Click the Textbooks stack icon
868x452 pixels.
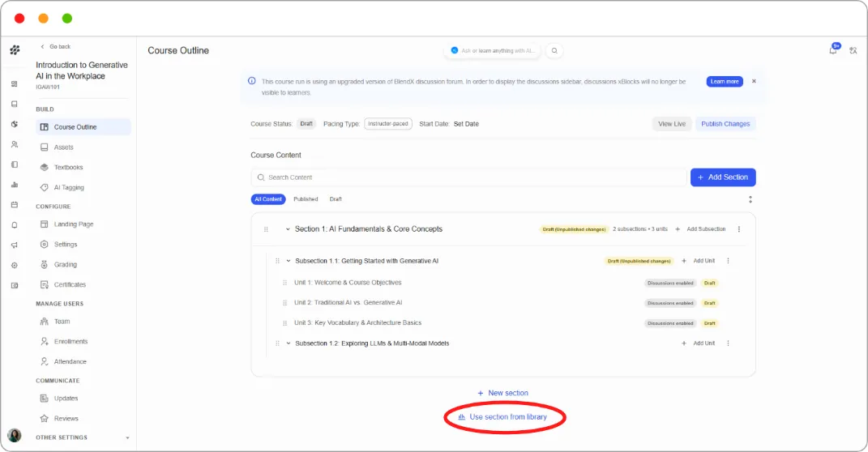pyautogui.click(x=45, y=167)
